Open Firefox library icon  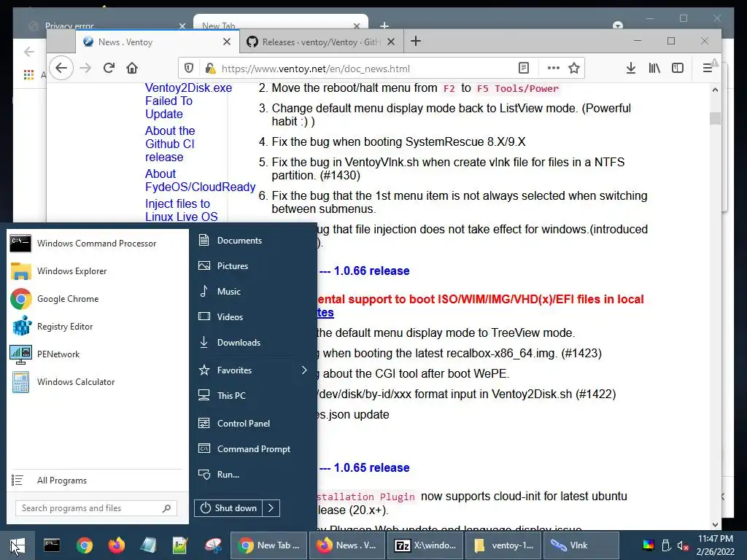[654, 68]
